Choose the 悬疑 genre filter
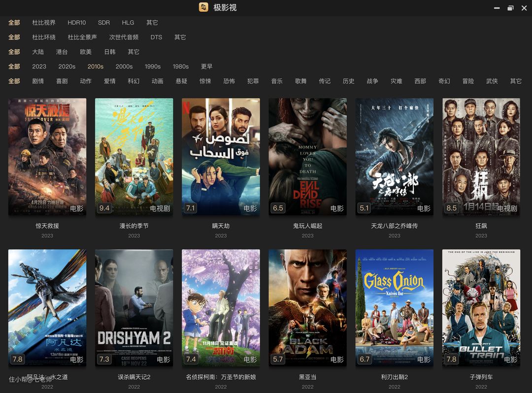This screenshot has height=393, width=532. tap(181, 81)
